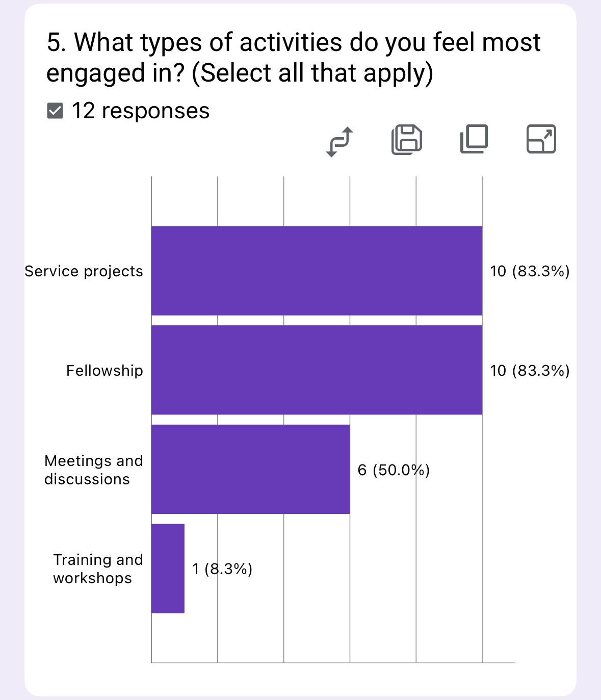Click the question 5 title text
Image resolution: width=601 pixels, height=700 pixels.
293,43
